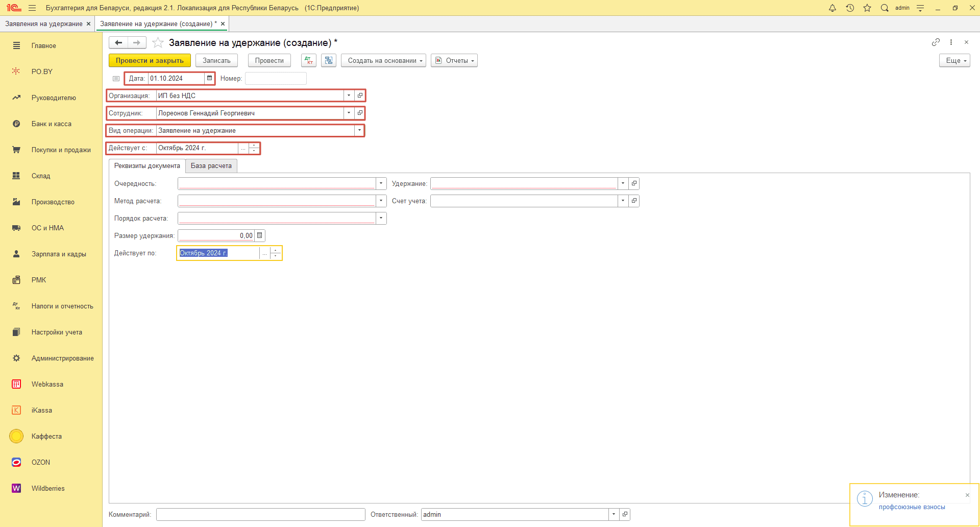Open Еще menu
The width and height of the screenshot is (980, 527).
(954, 60)
